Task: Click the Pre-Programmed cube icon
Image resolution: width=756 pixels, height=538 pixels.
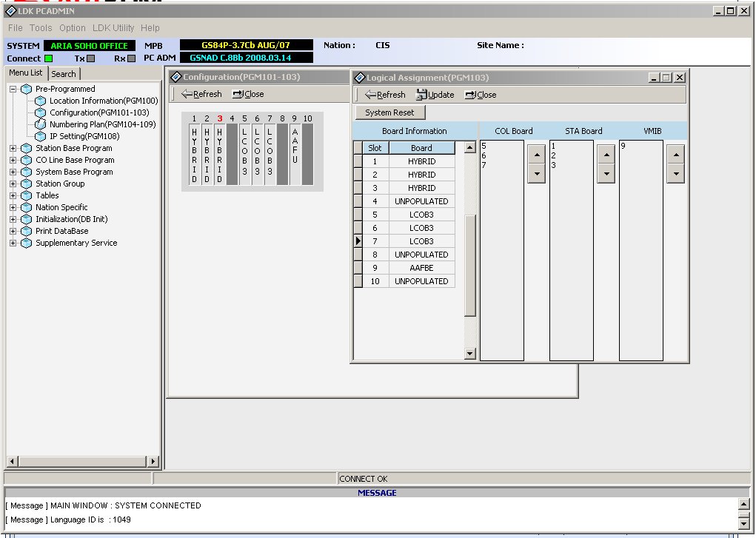Action: [x=27, y=90]
